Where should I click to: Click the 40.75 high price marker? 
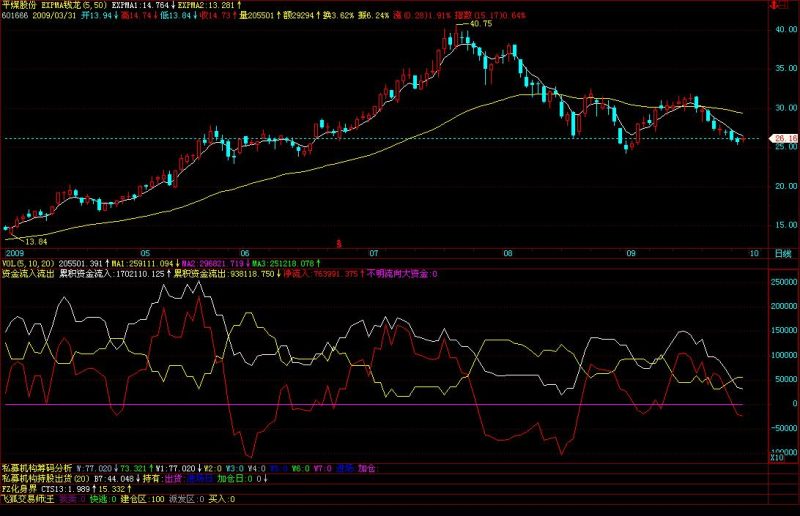tap(481, 23)
